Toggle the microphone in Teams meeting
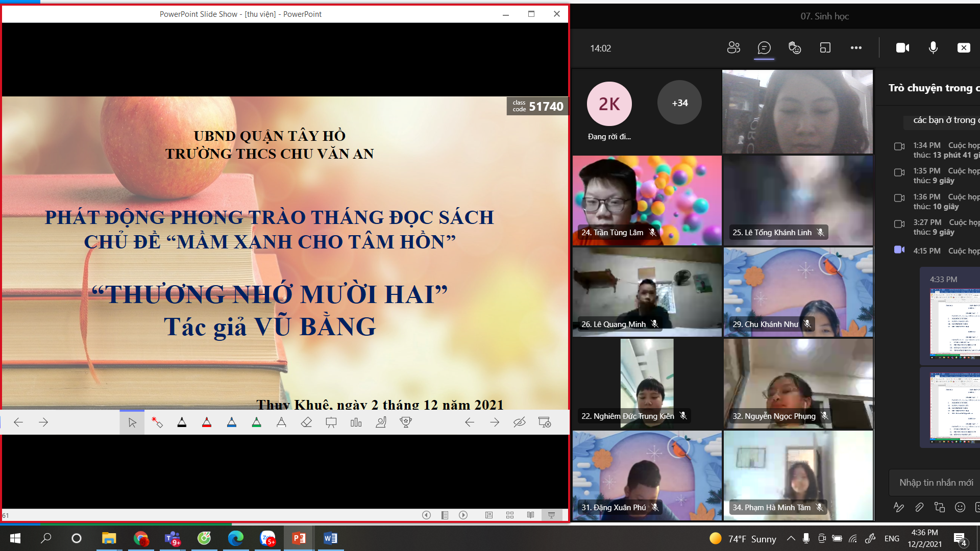This screenshot has height=551, width=980. [x=933, y=48]
